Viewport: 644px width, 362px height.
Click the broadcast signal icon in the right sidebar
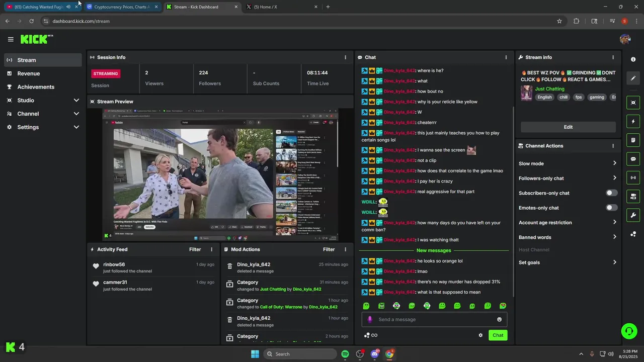[x=633, y=177]
